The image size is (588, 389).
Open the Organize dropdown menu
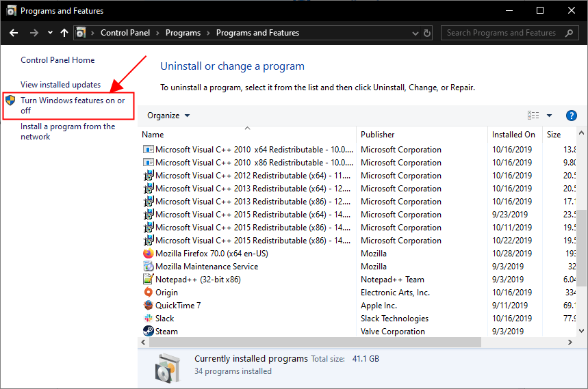(168, 116)
